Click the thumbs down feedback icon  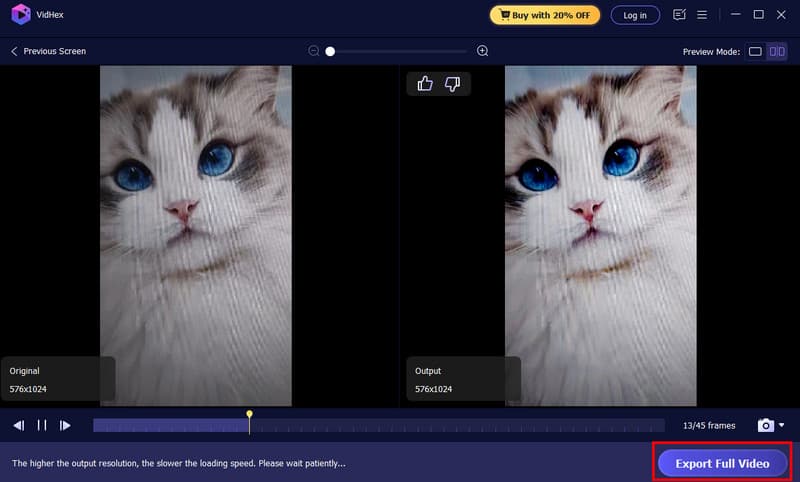[x=452, y=84]
